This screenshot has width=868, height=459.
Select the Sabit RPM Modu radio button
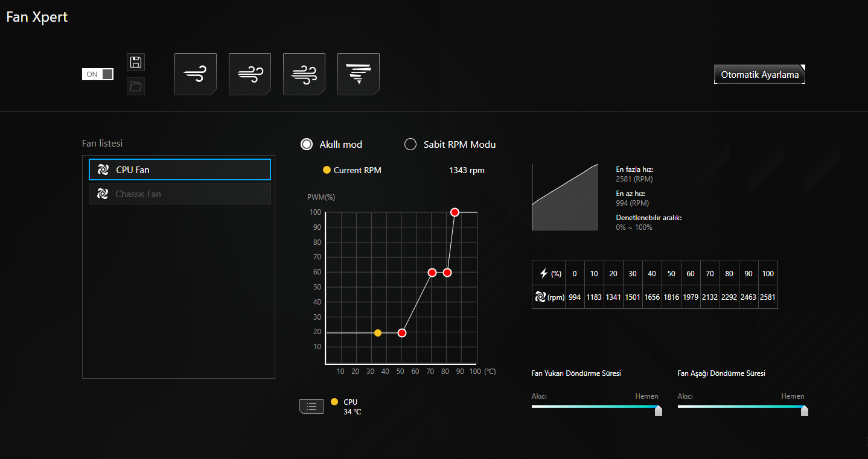click(410, 144)
